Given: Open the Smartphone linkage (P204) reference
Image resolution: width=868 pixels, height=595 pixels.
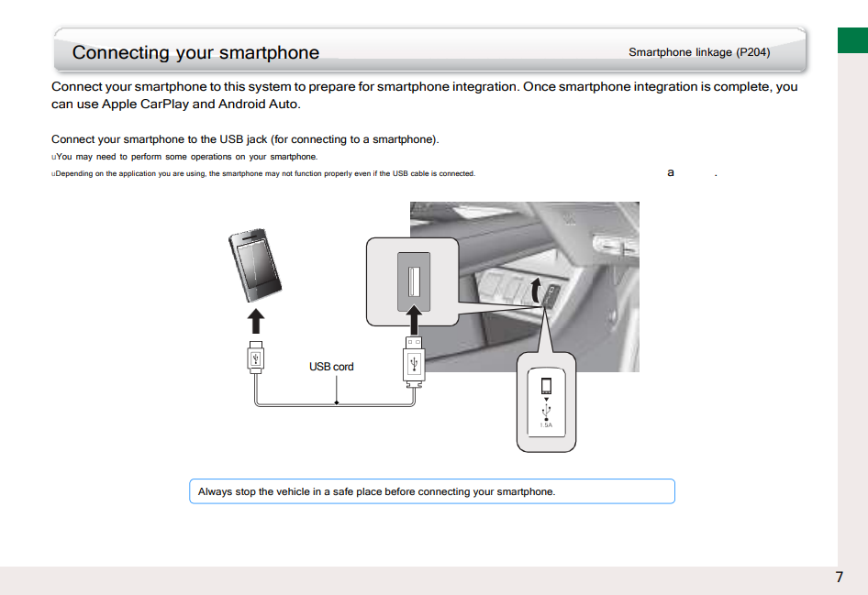Looking at the screenshot, I should (x=698, y=52).
